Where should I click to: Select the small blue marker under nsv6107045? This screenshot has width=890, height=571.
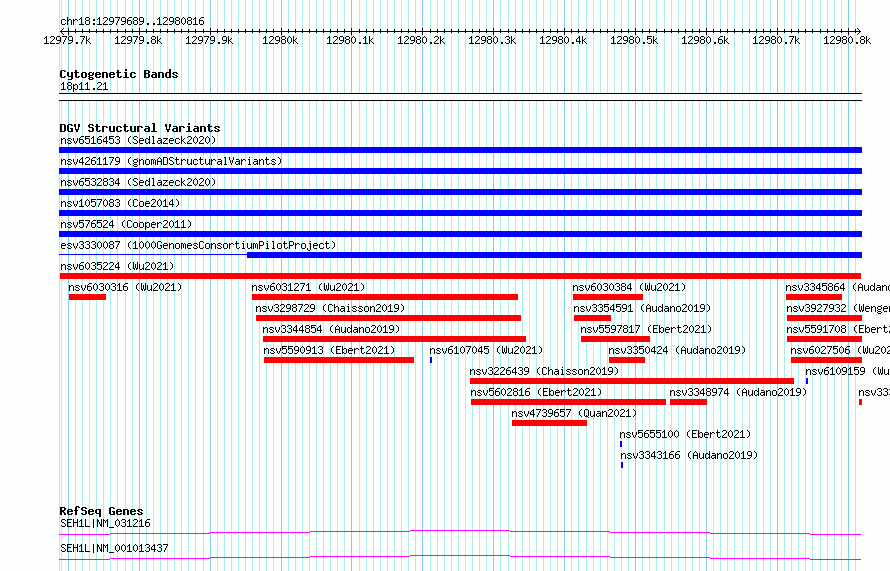431,360
